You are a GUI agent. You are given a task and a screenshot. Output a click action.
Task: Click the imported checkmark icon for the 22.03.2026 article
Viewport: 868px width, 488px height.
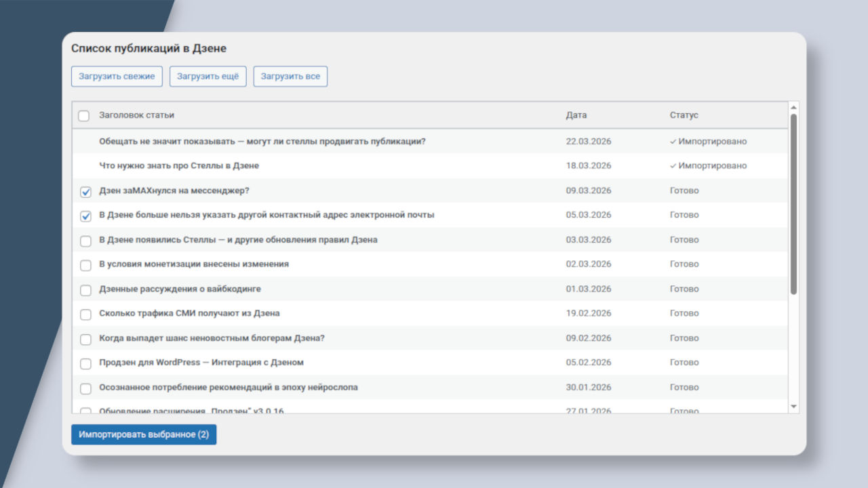pos(673,142)
